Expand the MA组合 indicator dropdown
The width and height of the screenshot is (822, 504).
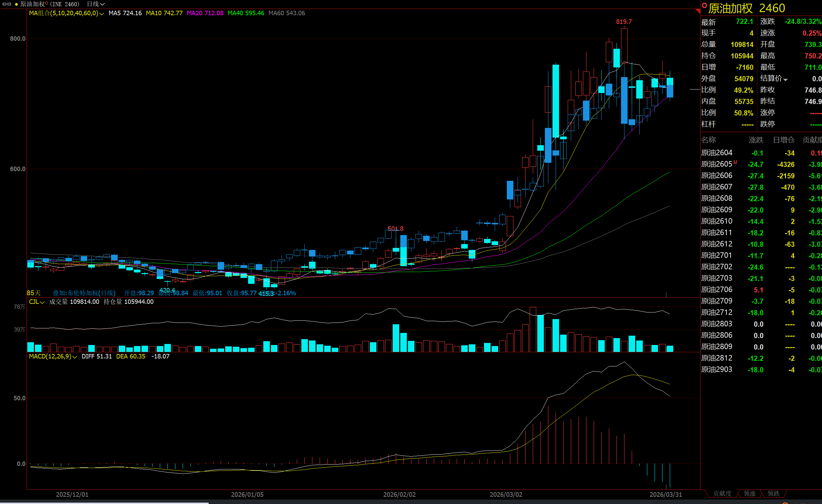click(x=101, y=13)
